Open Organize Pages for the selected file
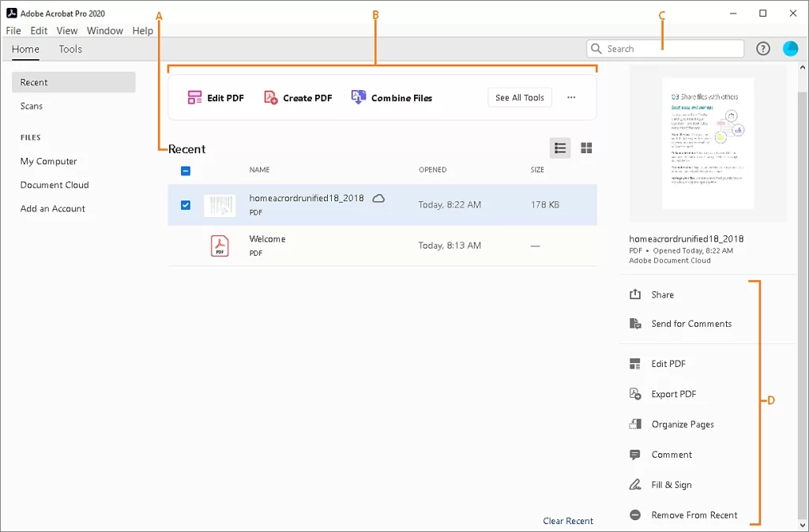Image resolution: width=809 pixels, height=532 pixels. pos(681,424)
